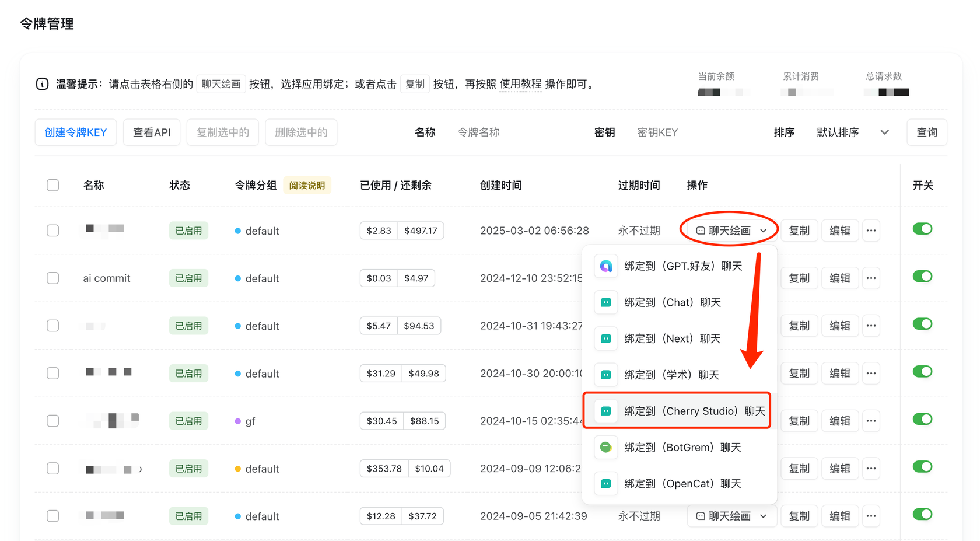Disable the switch in $353.78 row
This screenshot has width=980, height=541.
click(x=922, y=467)
